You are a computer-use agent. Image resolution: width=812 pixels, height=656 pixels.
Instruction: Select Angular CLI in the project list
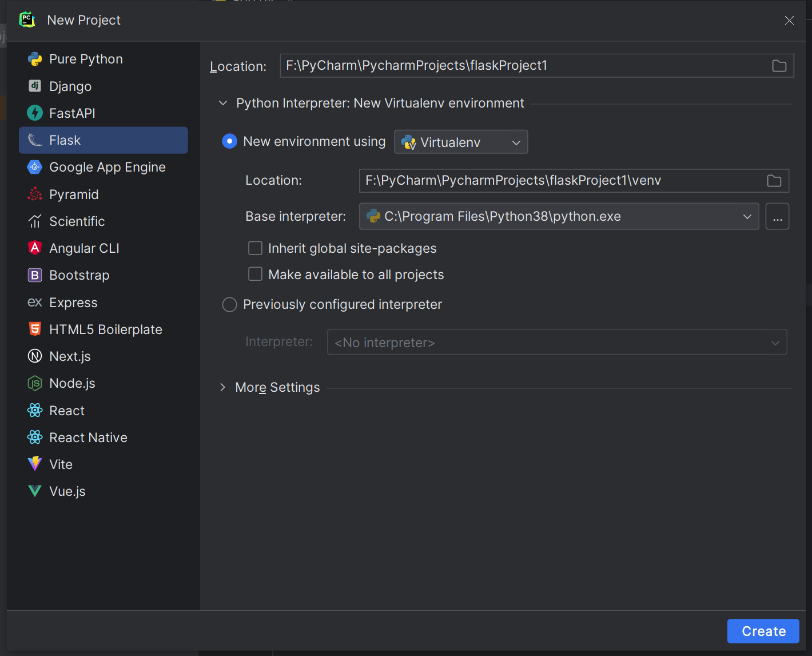[x=104, y=248]
